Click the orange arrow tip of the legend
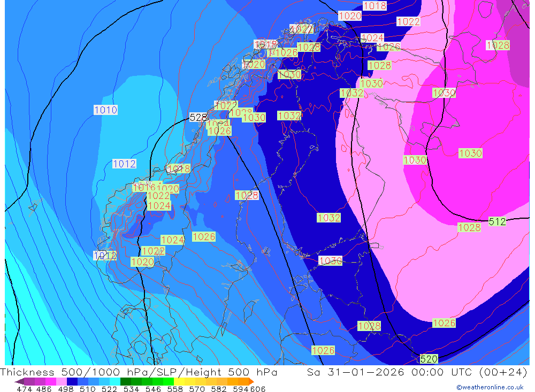 pyautogui.click(x=251, y=382)
